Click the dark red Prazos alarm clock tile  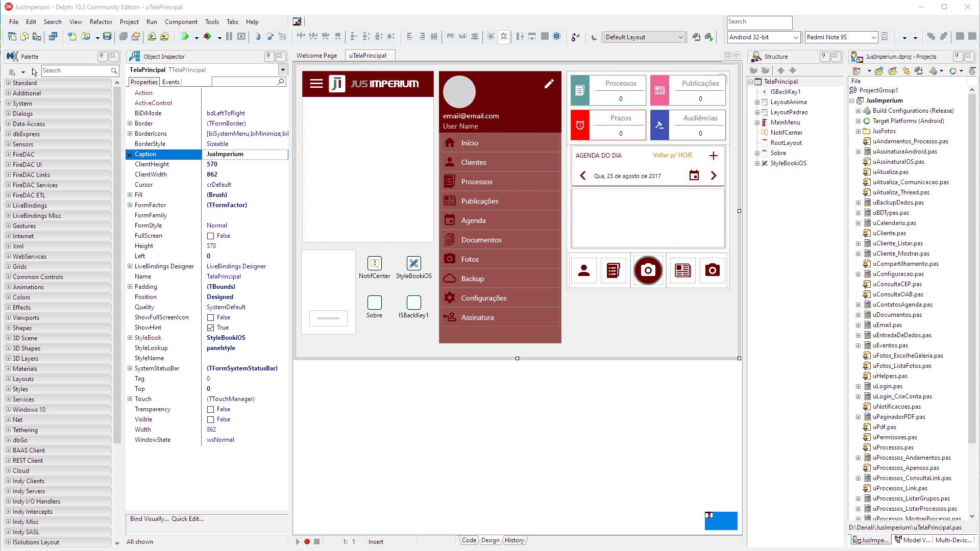click(580, 125)
